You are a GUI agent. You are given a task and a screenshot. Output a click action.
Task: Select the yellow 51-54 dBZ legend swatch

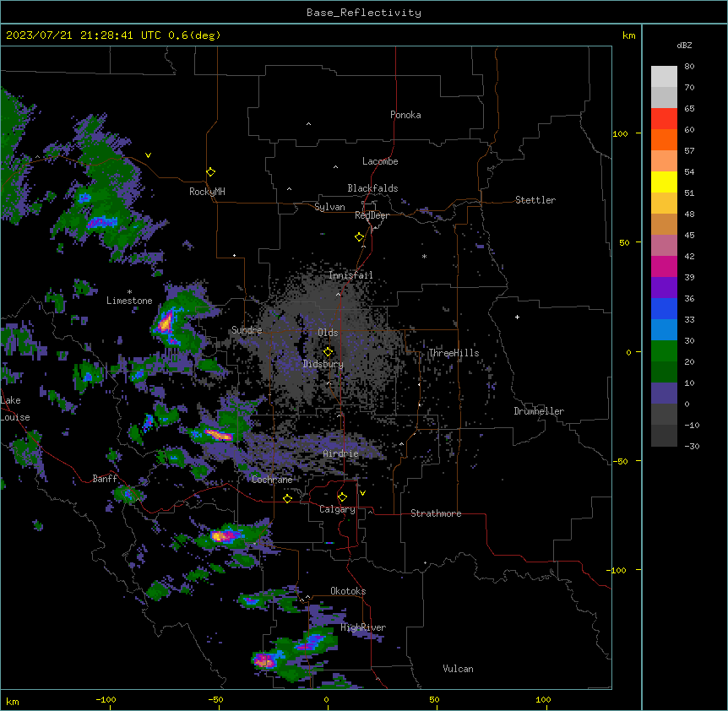click(664, 182)
